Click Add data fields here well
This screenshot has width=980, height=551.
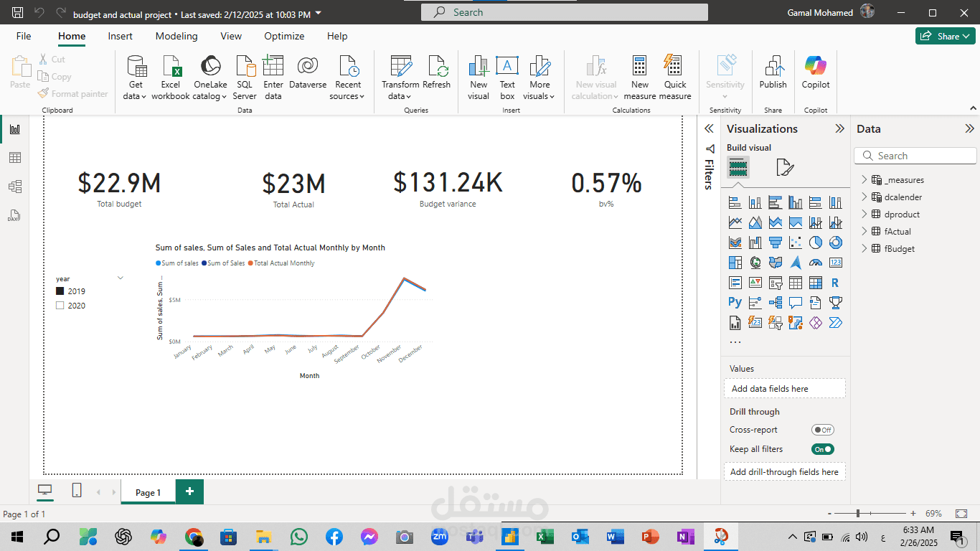point(784,388)
